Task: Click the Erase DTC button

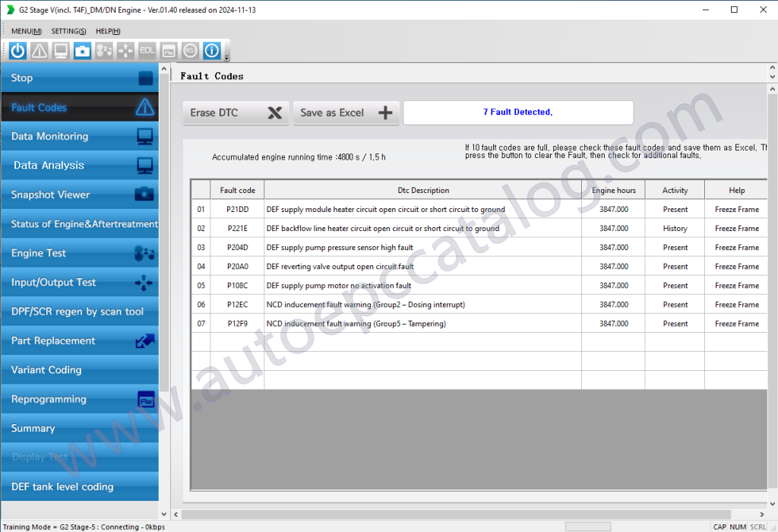Action: click(x=236, y=112)
